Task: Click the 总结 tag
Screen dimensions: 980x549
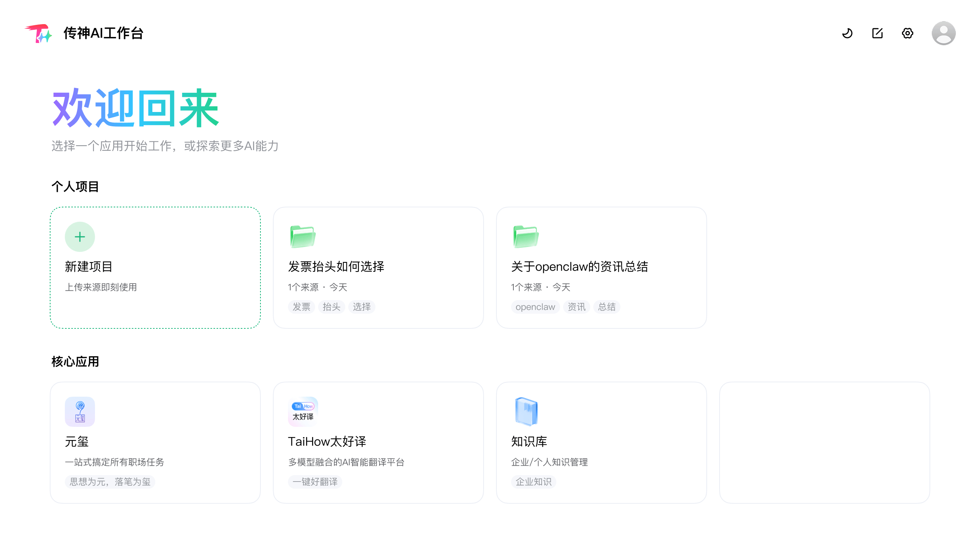Action: pos(606,307)
